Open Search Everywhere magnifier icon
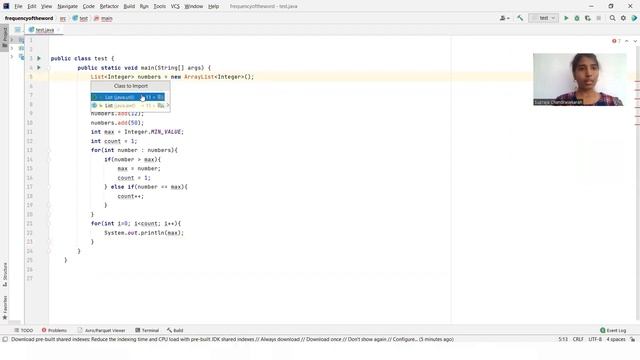The width and height of the screenshot is (640, 360). tap(612, 18)
